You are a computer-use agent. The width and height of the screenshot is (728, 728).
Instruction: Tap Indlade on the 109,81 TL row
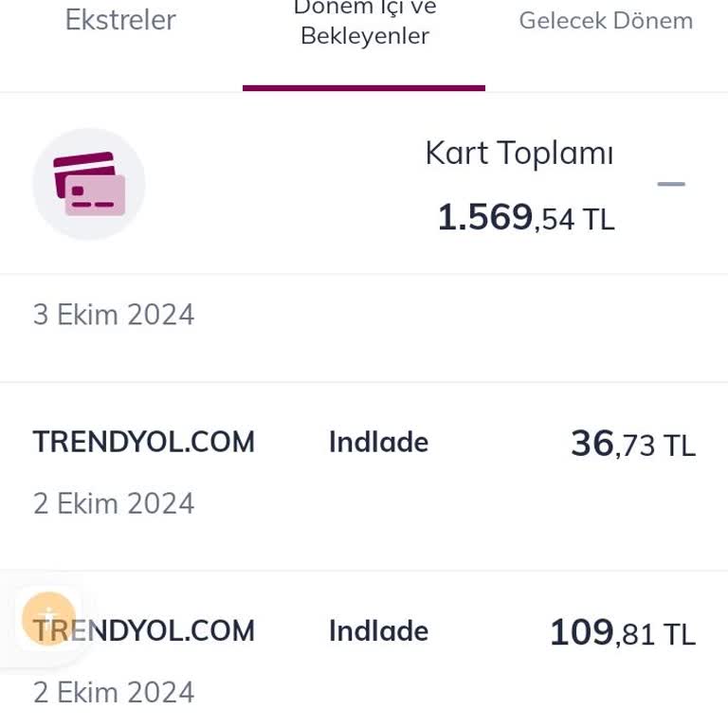(x=378, y=630)
